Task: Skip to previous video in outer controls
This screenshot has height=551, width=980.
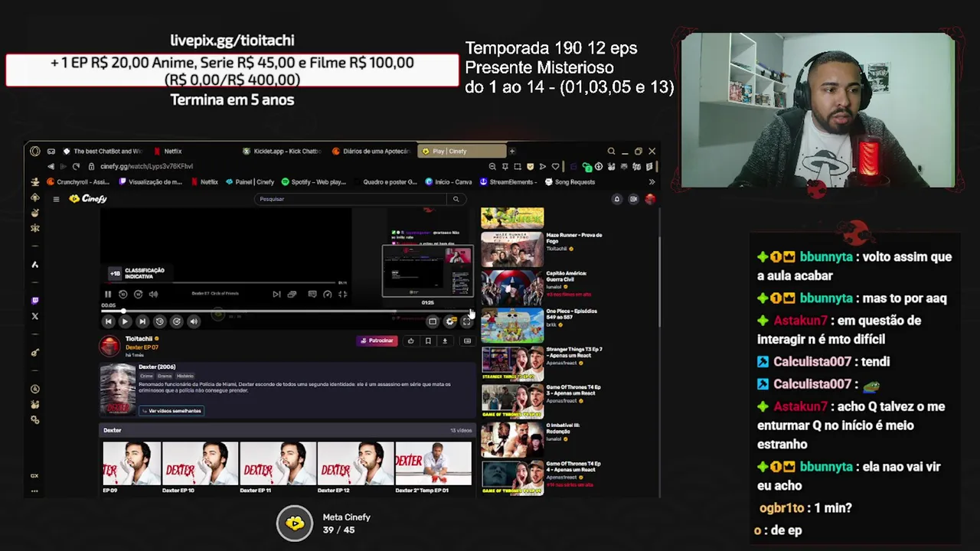Action: tap(108, 321)
